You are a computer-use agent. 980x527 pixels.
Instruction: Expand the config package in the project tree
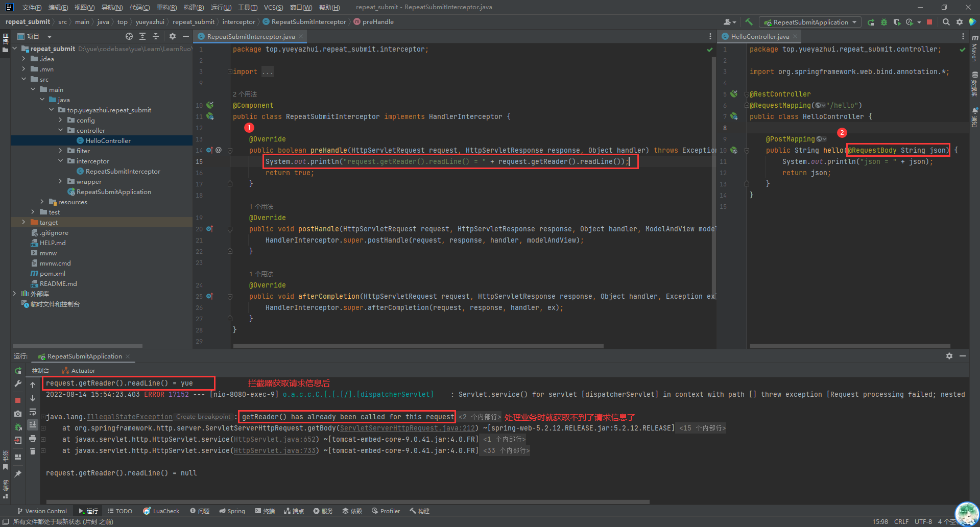coord(61,120)
